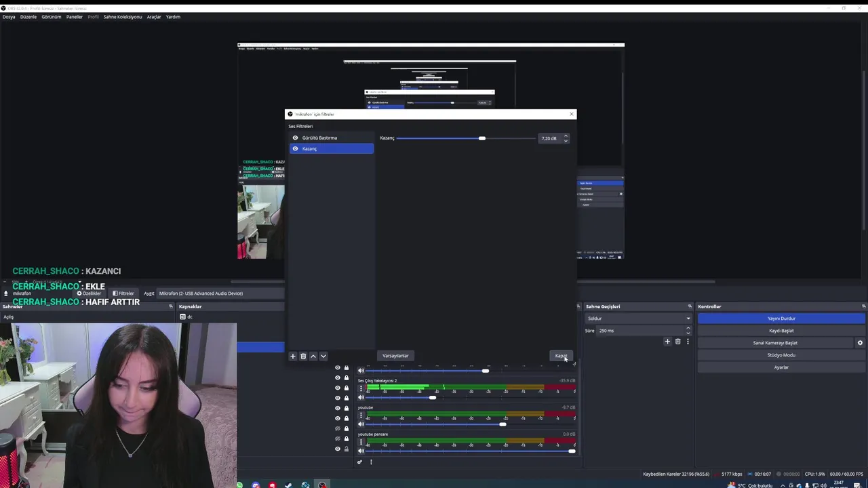This screenshot has height=488, width=868.
Task: Remove the scene transition with the trash icon
Action: 677,342
